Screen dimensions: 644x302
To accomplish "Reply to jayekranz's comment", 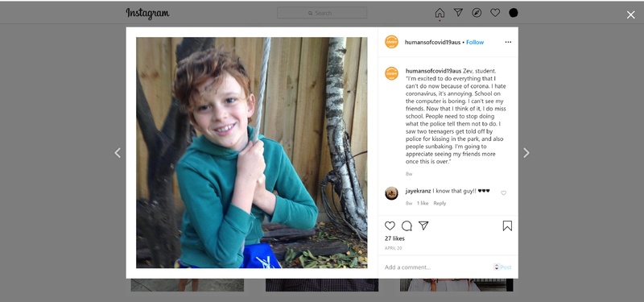I will coord(440,203).
